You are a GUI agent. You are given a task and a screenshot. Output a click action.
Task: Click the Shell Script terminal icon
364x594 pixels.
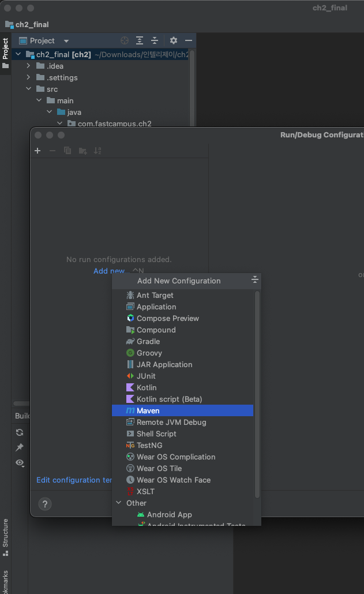point(130,434)
